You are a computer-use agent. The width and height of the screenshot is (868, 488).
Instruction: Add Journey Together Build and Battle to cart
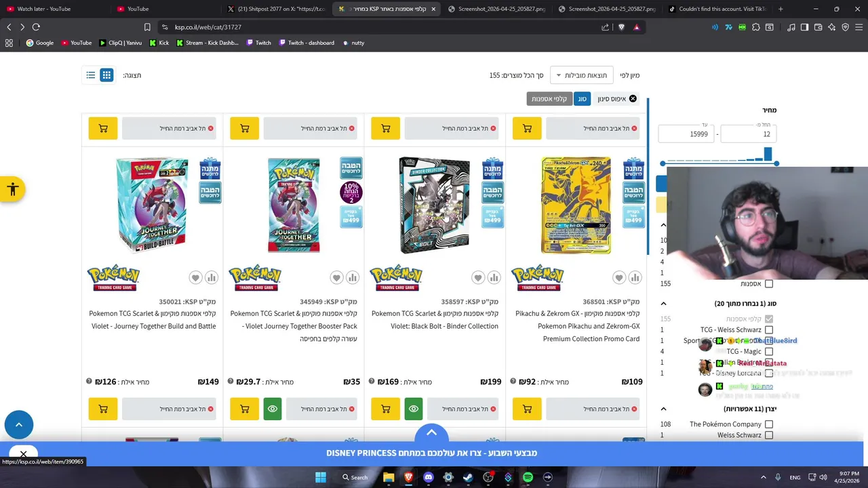[x=103, y=409]
